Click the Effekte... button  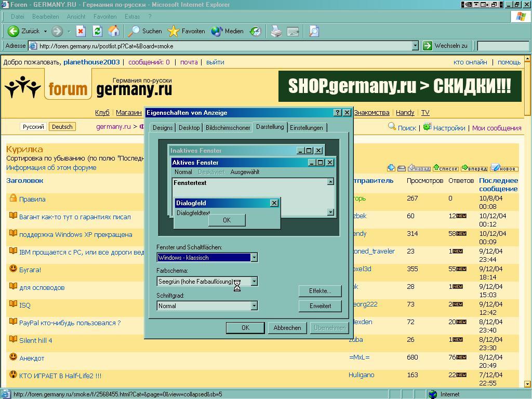tap(320, 291)
